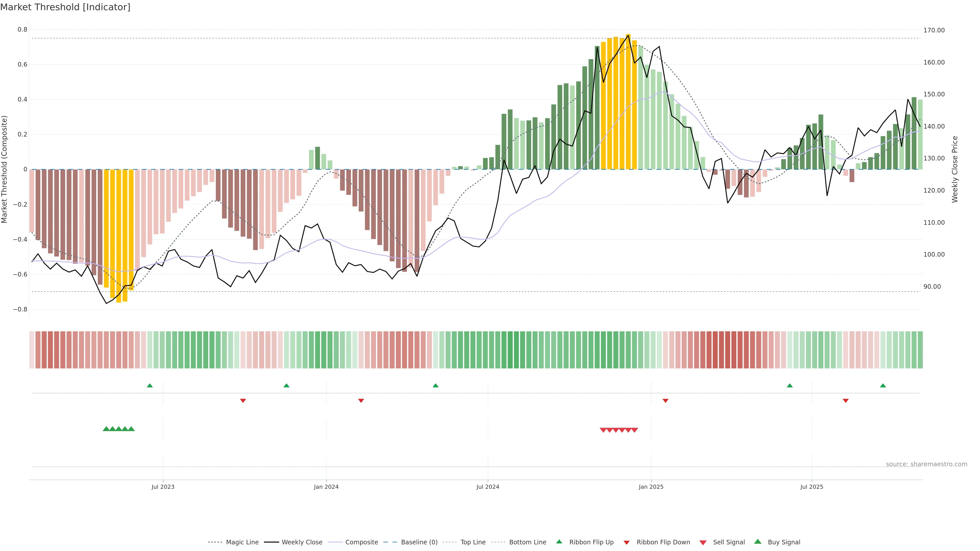
Task: Click the Market Threshold [Indicator] title
Action: pyautogui.click(x=65, y=7)
